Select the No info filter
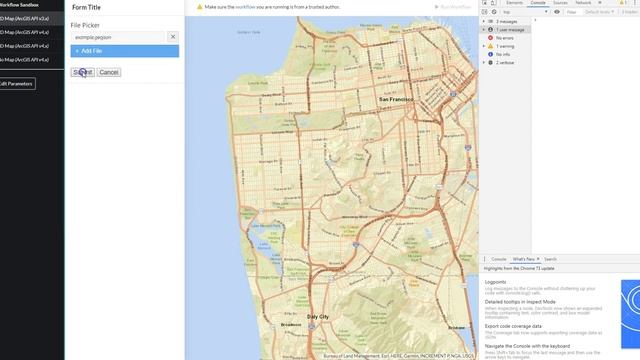The image size is (640, 360). click(x=503, y=54)
